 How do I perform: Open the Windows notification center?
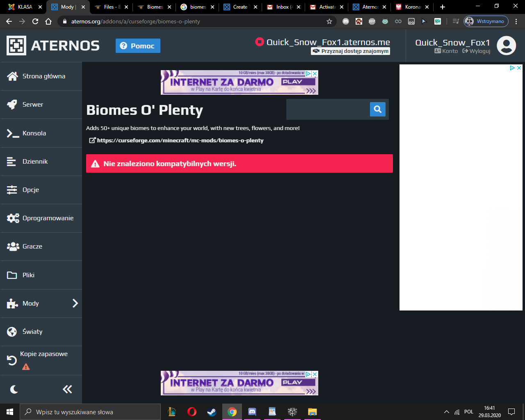tap(511, 412)
